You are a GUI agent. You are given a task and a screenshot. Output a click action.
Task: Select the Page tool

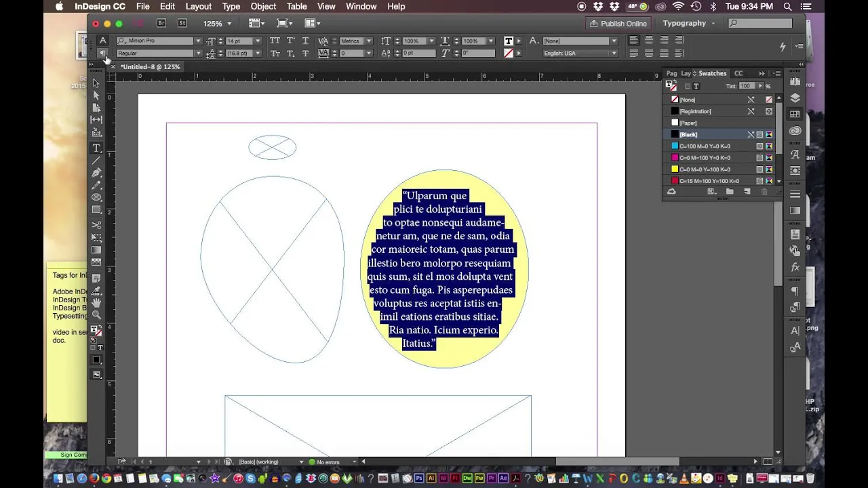(96, 108)
